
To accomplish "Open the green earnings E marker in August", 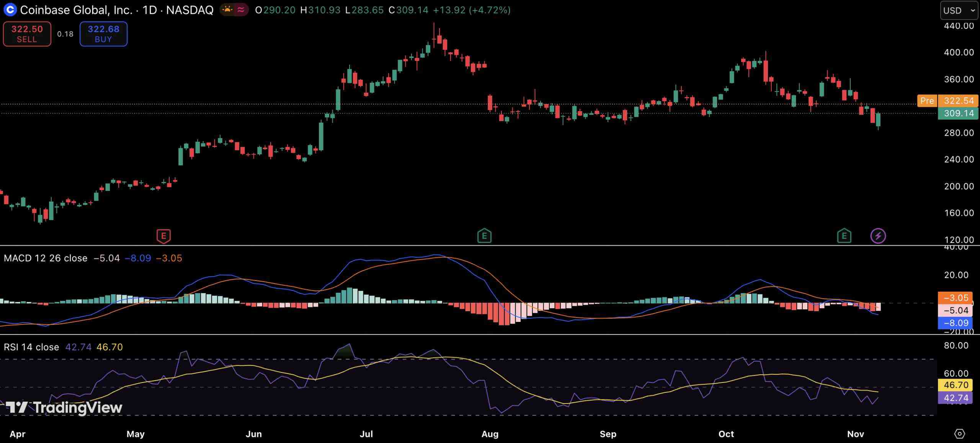I will pyautogui.click(x=484, y=236).
